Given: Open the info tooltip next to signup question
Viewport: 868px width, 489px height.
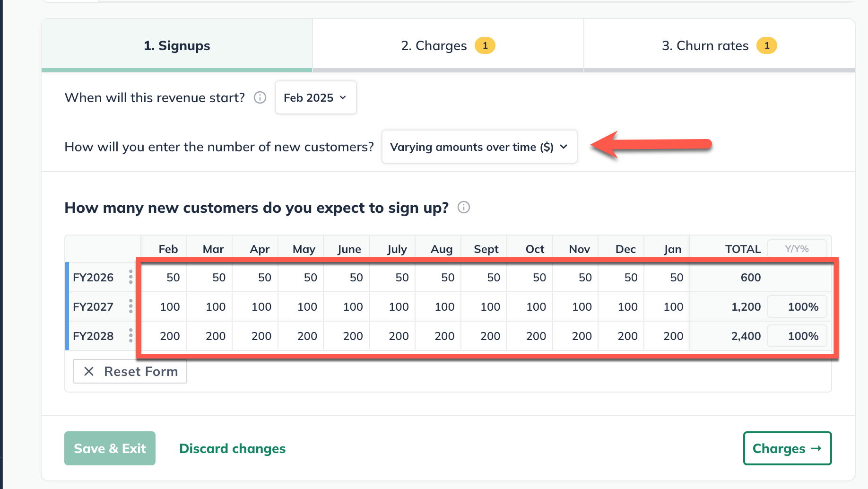Looking at the screenshot, I should tap(464, 208).
